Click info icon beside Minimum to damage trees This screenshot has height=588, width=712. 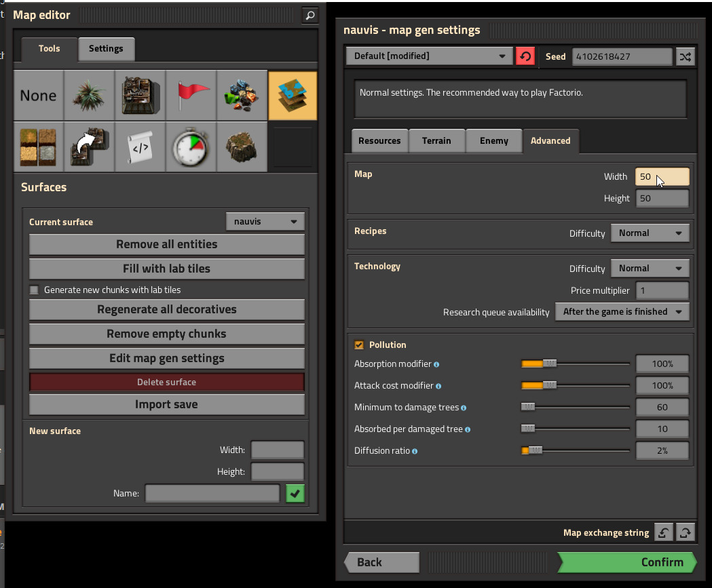464,408
